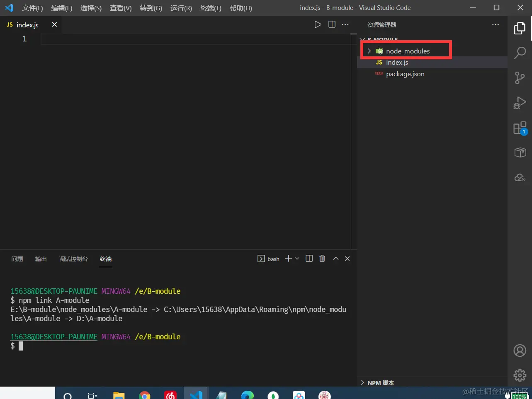Open the cloud view in activity bar
The height and width of the screenshot is (399, 532).
click(x=520, y=178)
